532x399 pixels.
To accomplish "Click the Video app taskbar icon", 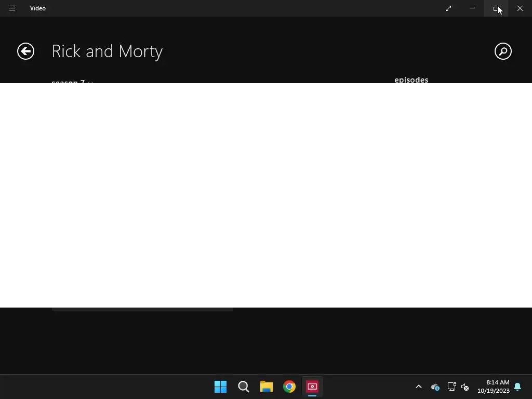I will 312,387.
